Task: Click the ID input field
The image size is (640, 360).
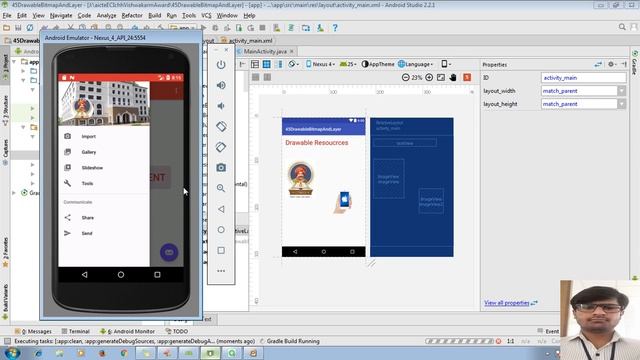Action: 584,78
